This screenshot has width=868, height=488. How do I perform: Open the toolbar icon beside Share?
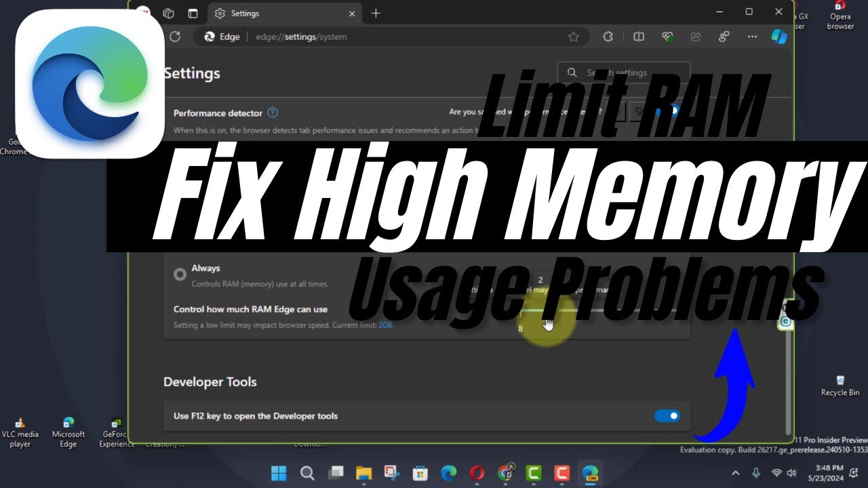(724, 37)
